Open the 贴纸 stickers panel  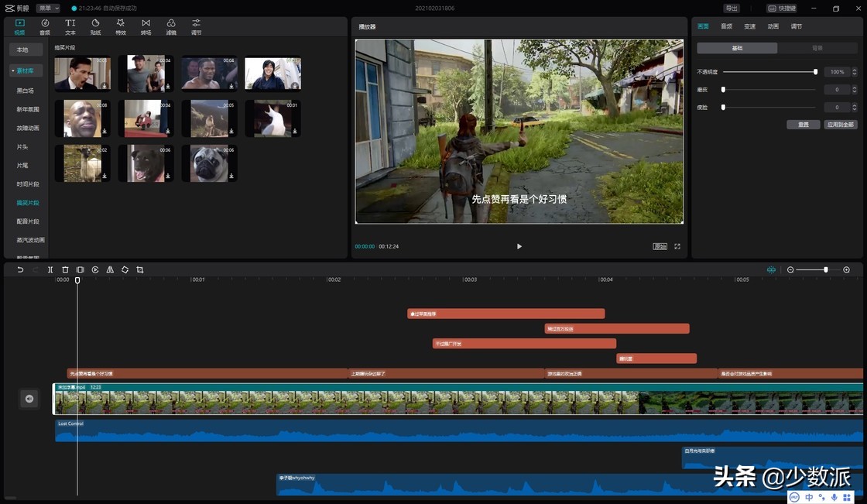click(95, 27)
